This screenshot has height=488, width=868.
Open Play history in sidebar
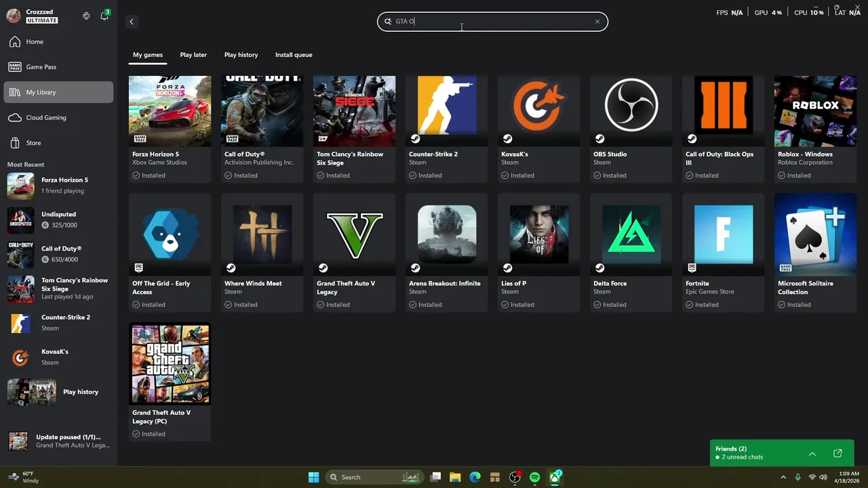pyautogui.click(x=58, y=392)
